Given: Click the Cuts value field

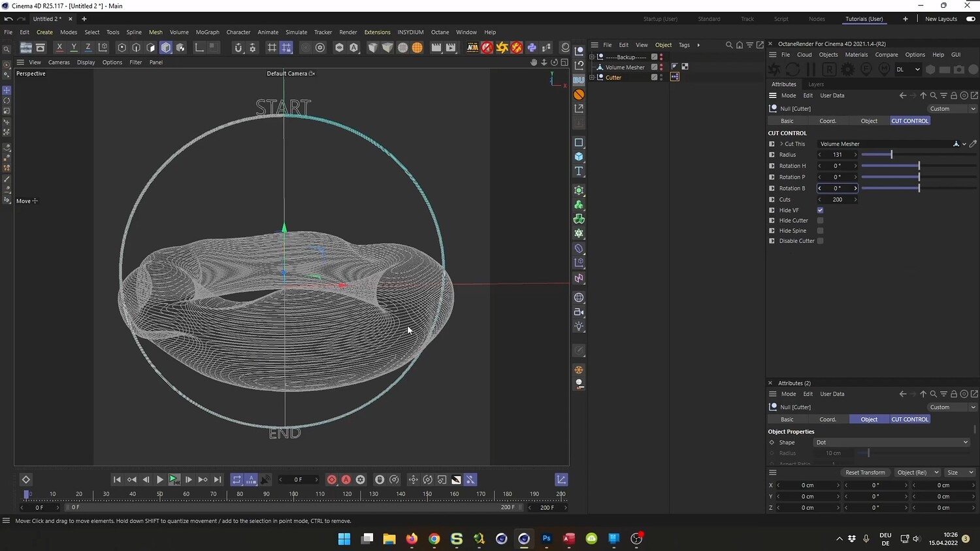Looking at the screenshot, I should click(838, 199).
